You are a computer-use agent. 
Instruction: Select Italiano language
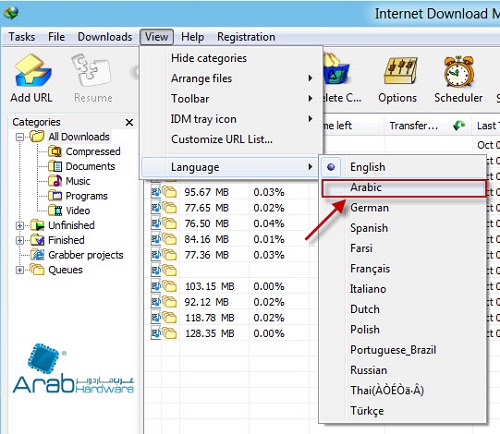403,289
